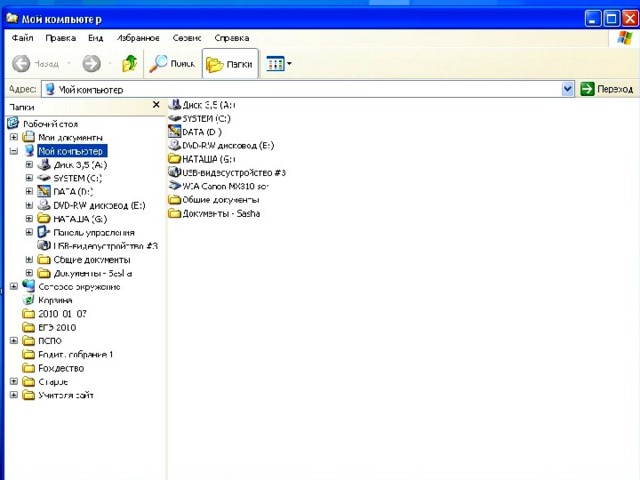
Task: Expand SYSTEM (C:) tree node
Action: 29,178
